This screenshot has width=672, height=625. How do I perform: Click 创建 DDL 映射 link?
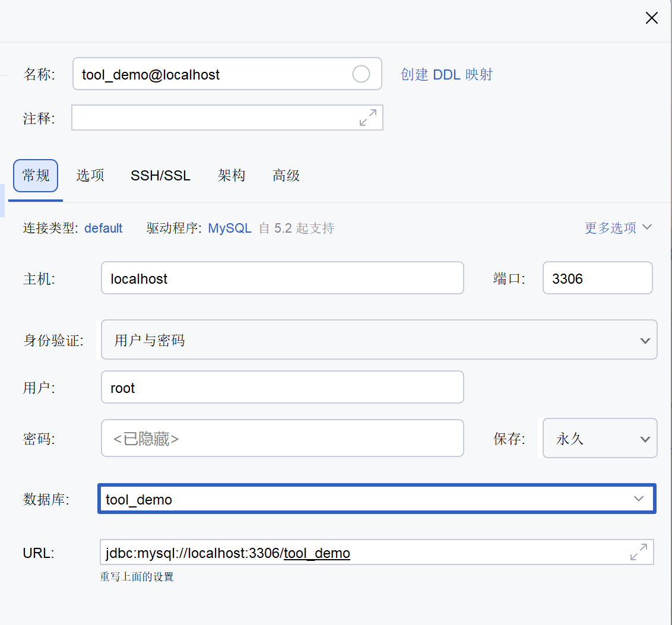coord(446,75)
